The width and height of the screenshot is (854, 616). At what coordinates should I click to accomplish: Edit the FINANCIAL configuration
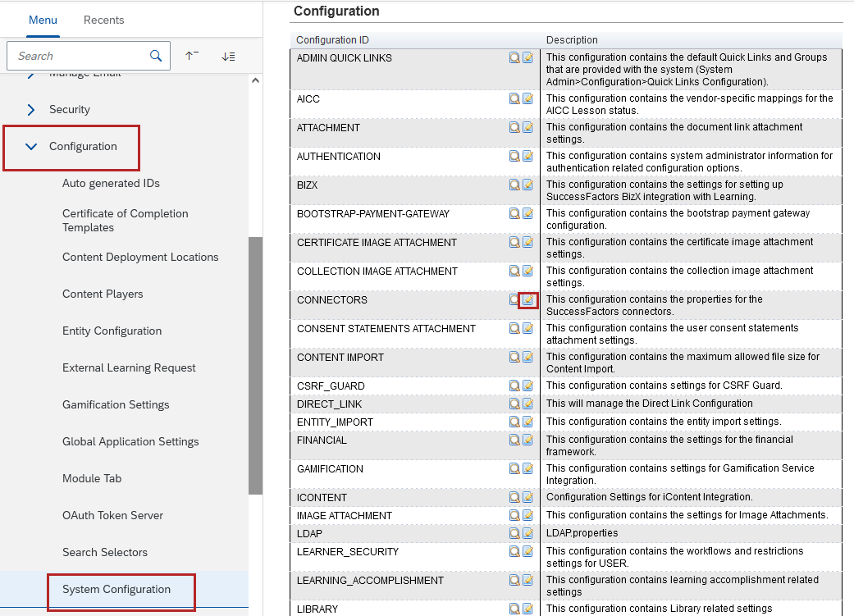click(527, 440)
